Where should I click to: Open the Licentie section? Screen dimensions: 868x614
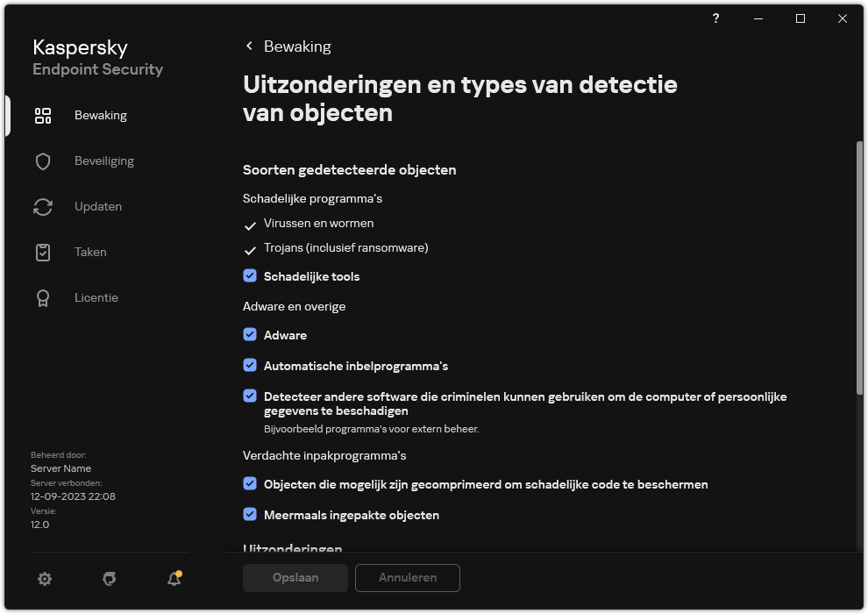(96, 297)
